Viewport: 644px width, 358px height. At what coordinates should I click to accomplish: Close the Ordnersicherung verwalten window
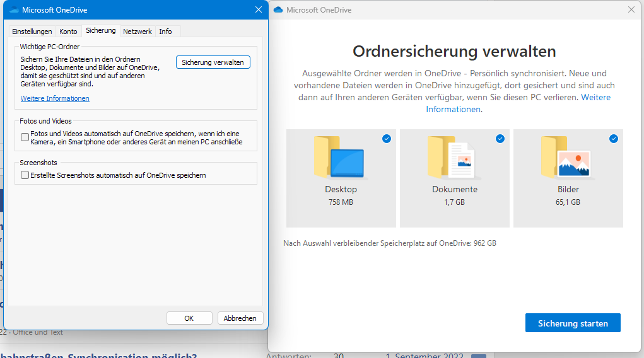[631, 9]
